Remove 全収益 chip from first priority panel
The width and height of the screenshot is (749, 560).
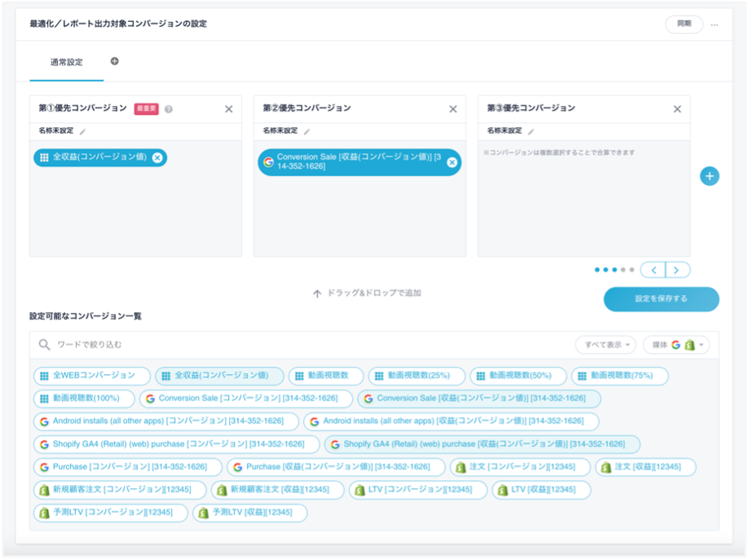pos(157,157)
